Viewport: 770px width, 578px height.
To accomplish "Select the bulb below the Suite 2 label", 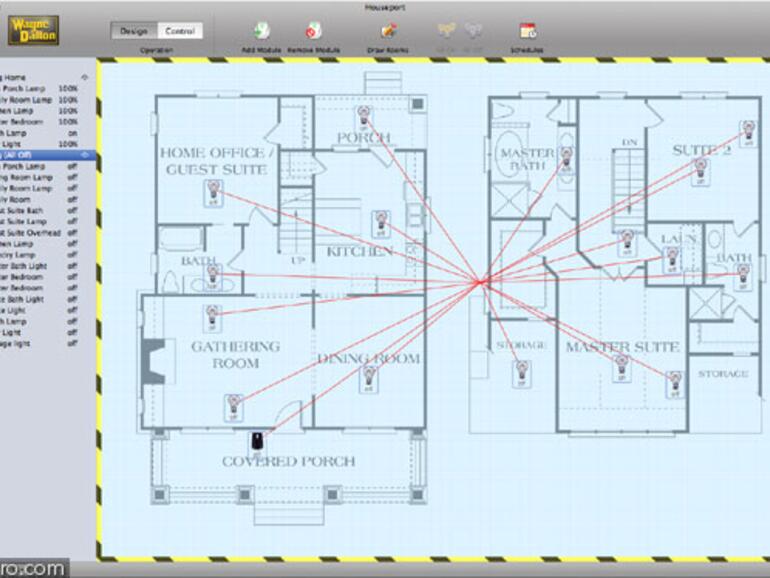I will click(x=700, y=172).
